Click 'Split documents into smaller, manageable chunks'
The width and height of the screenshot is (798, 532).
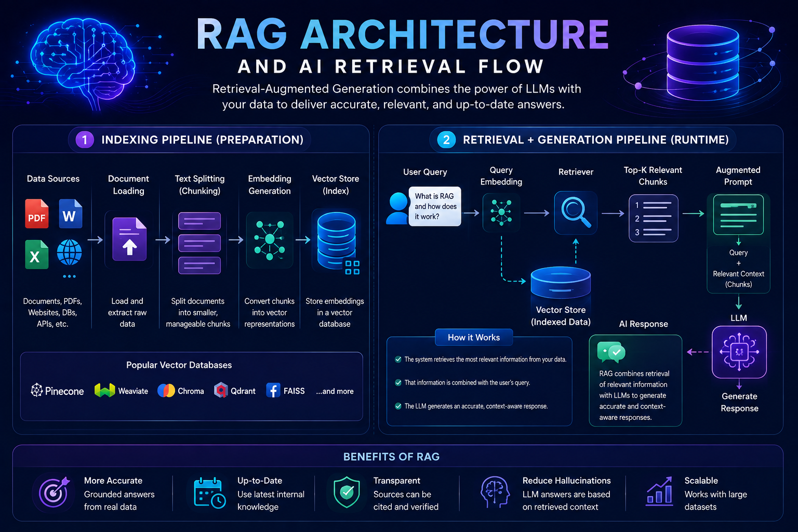[198, 312]
